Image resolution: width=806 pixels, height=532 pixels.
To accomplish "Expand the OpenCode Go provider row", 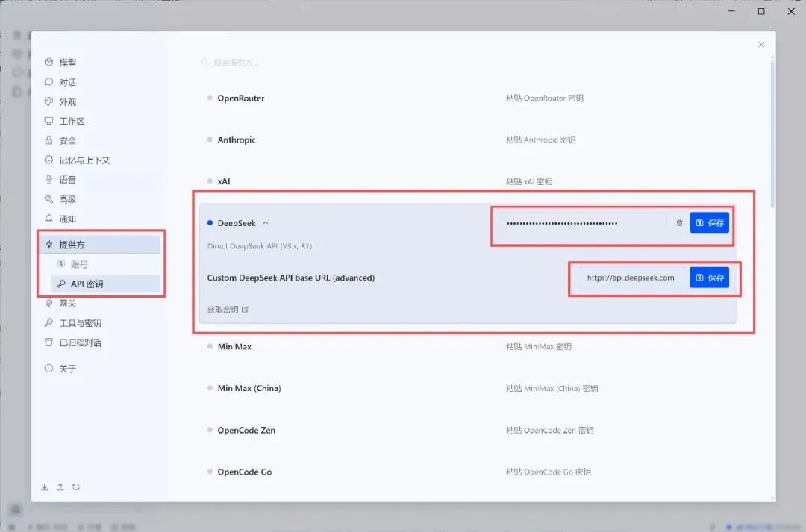I will [x=245, y=472].
